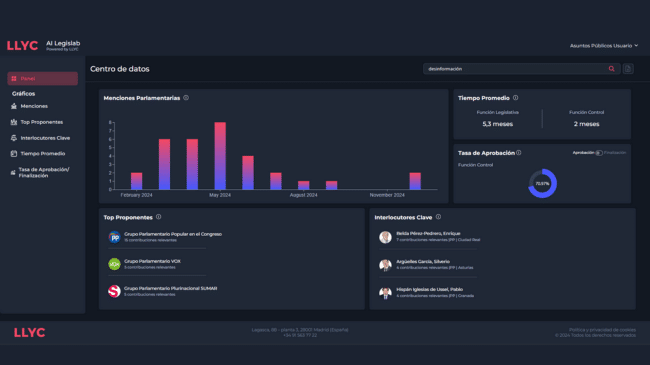Open Grupo Parlamentario Popular en el Congreso

pos(173,234)
